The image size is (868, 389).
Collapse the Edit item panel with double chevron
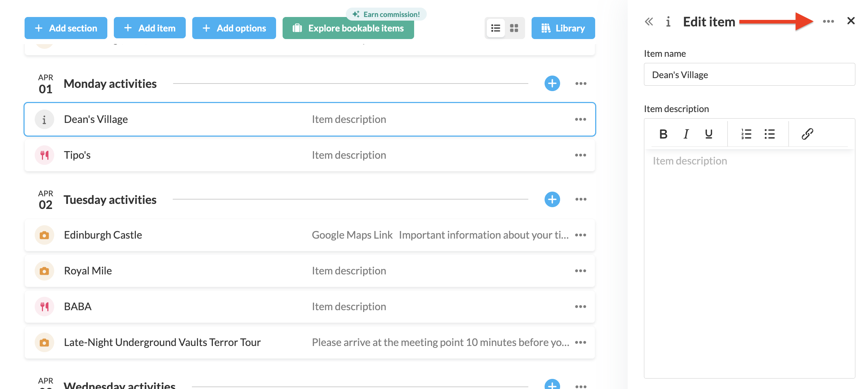[649, 22]
